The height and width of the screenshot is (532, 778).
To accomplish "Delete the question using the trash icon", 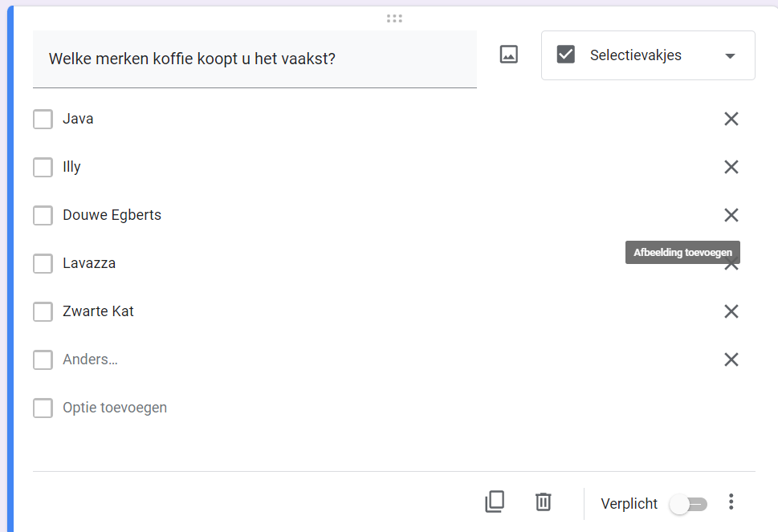I will 544,502.
